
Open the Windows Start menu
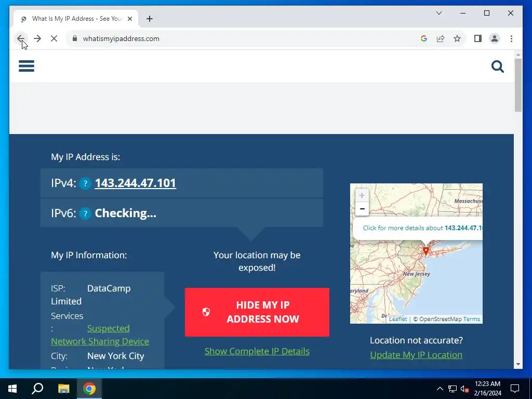click(12, 389)
